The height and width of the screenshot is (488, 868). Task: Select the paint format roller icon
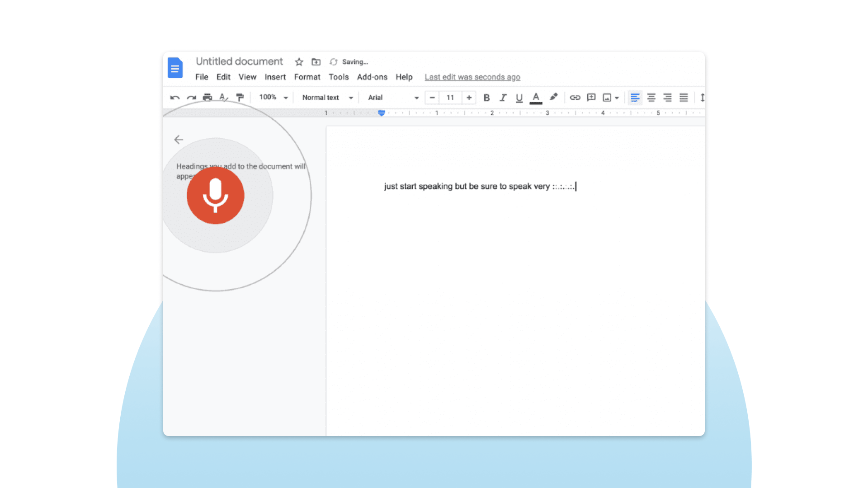coord(240,98)
